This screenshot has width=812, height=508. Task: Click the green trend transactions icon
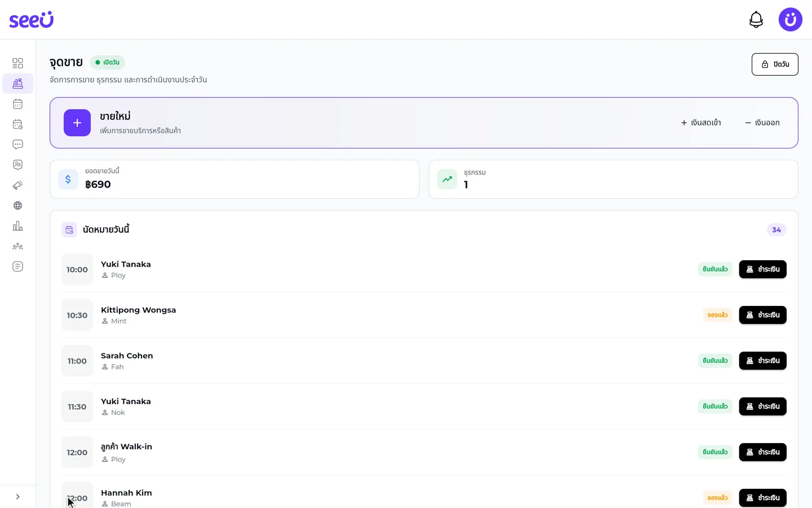tap(447, 179)
